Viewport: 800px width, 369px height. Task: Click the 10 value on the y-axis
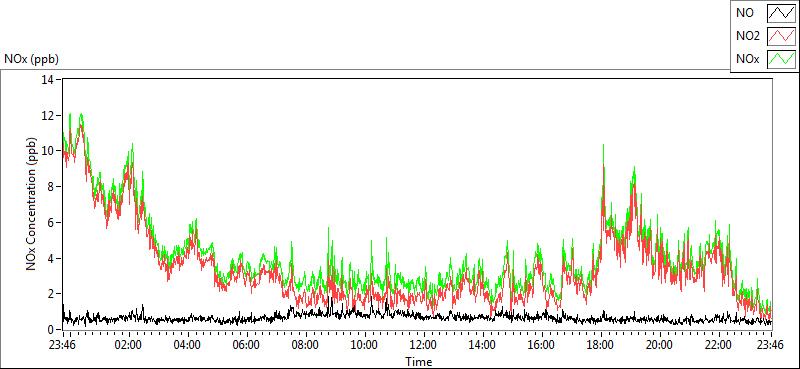pos(48,151)
